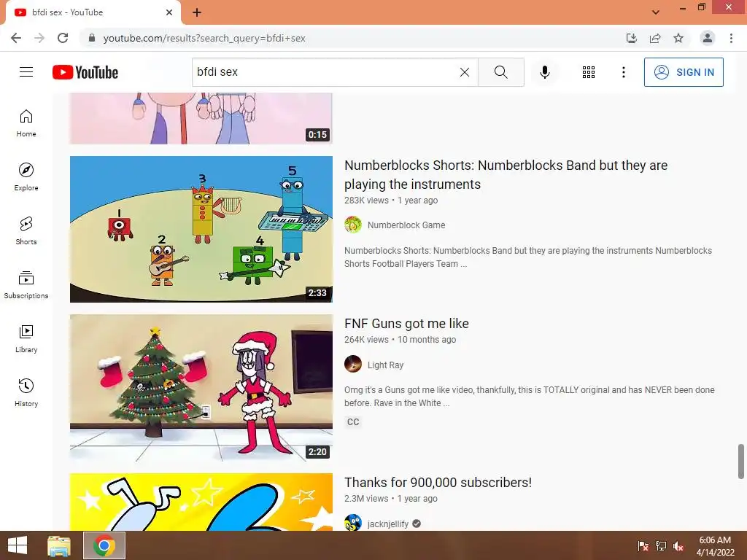Open Action Center flag tray icon

click(643, 546)
